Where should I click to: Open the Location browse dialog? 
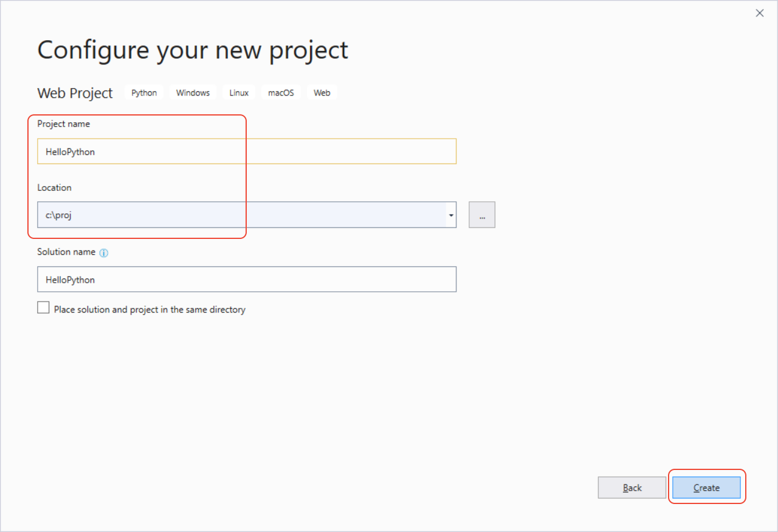[x=482, y=215]
